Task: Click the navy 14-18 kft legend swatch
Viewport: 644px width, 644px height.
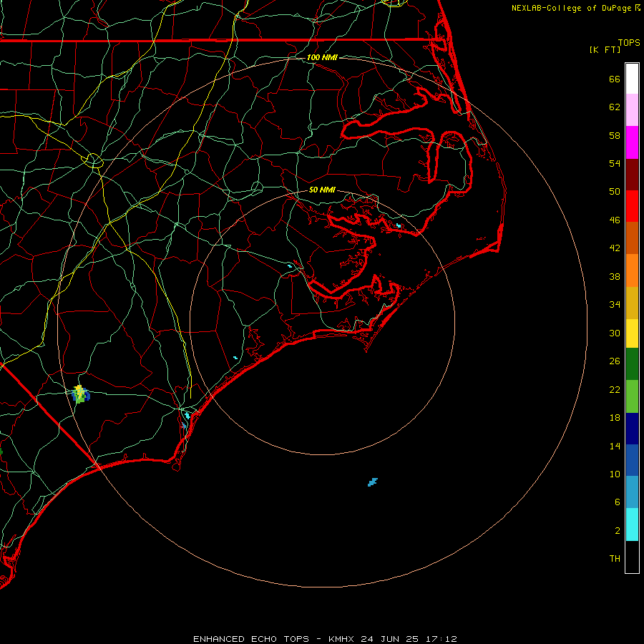Action: tap(632, 429)
